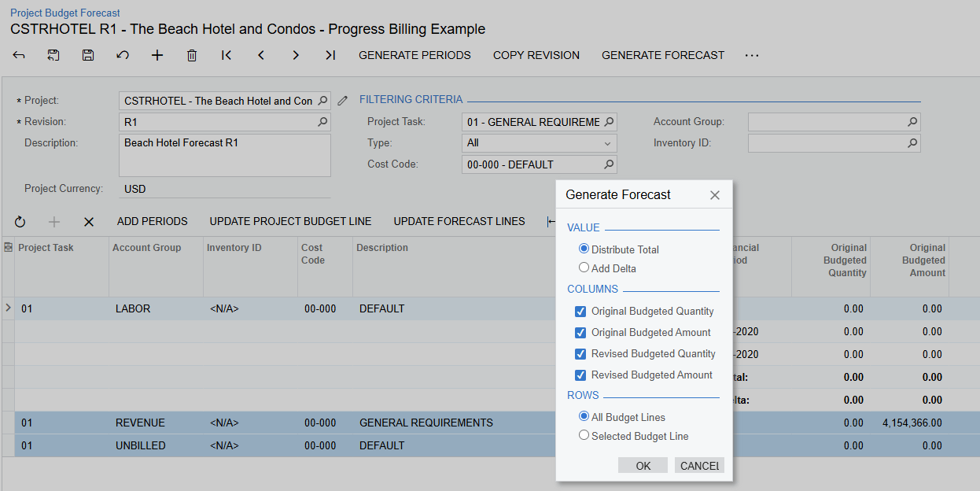The height and width of the screenshot is (491, 980).
Task: Click the pencil edit icon next to Project
Action: tap(342, 100)
